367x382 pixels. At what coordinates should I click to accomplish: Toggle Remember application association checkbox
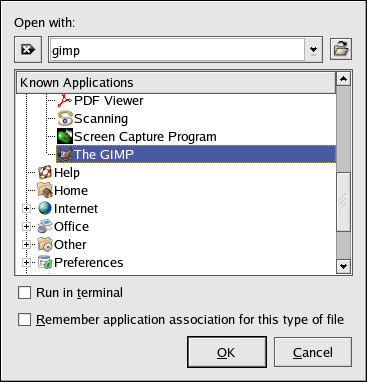coord(24,319)
